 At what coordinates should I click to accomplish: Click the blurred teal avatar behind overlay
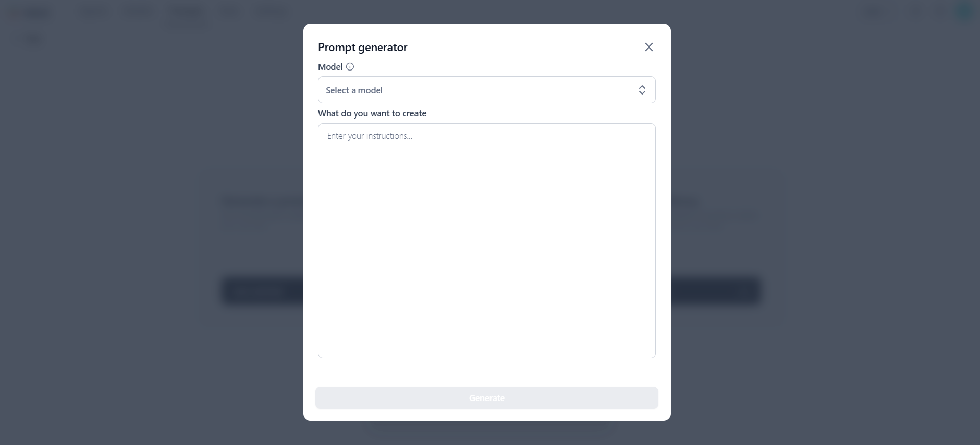(964, 12)
